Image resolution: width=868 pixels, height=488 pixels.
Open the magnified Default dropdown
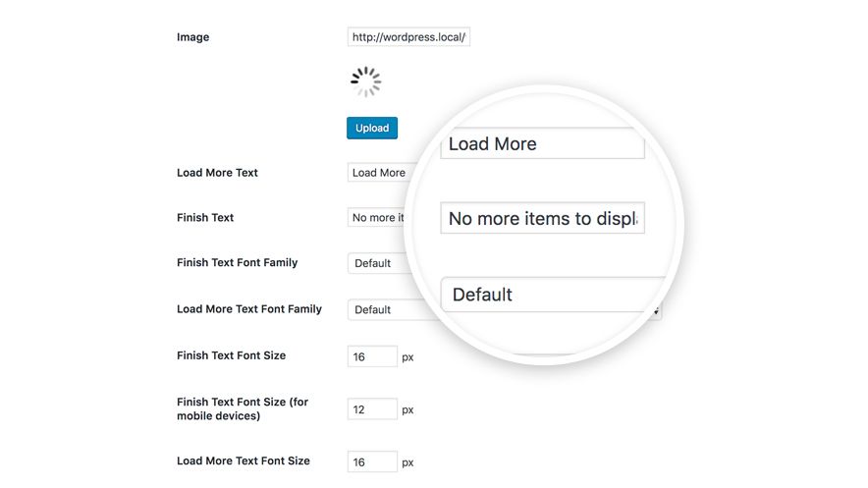point(550,295)
